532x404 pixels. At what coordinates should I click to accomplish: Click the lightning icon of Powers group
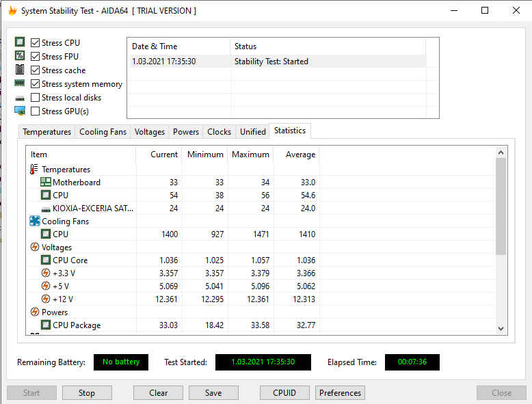[x=35, y=312]
